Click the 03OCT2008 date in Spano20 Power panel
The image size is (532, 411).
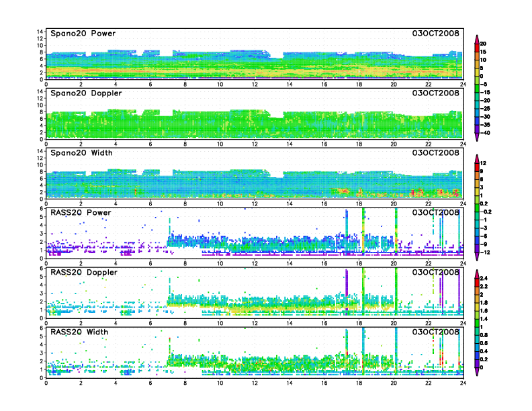[x=435, y=33]
